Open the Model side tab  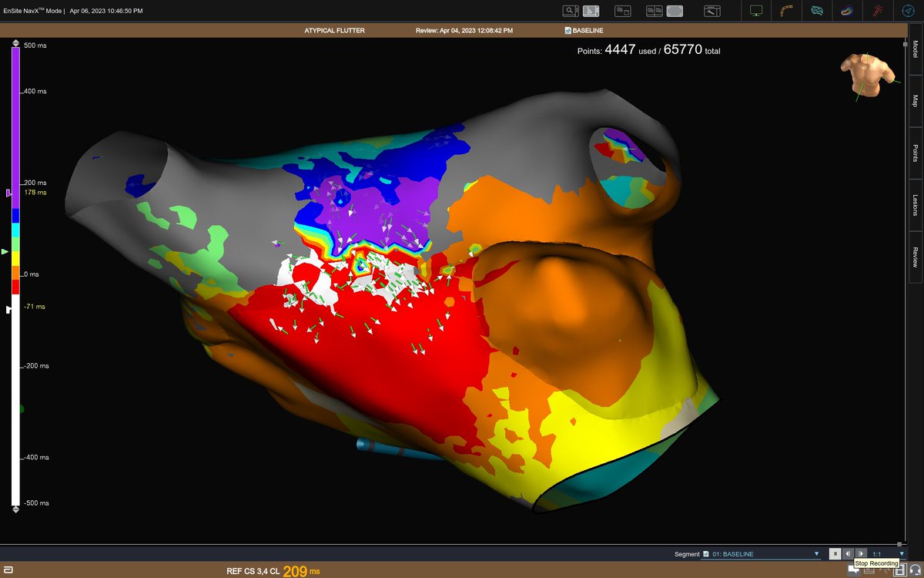point(915,49)
